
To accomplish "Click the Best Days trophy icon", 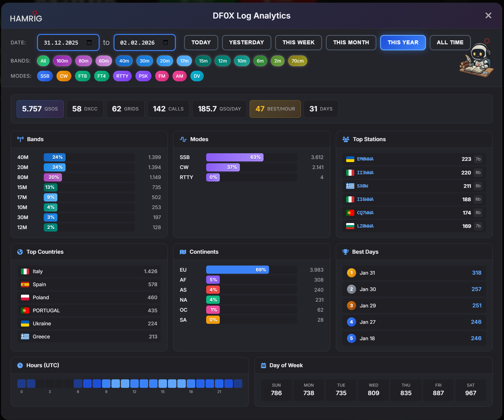I will pos(345,252).
